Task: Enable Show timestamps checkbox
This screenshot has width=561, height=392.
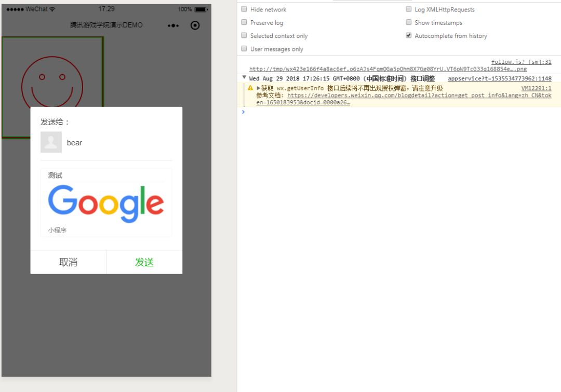Action: (409, 22)
